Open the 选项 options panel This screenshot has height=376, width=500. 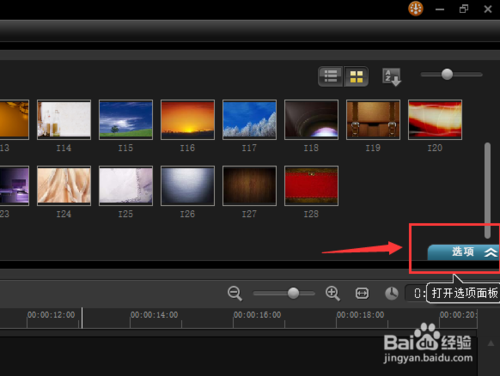463,252
